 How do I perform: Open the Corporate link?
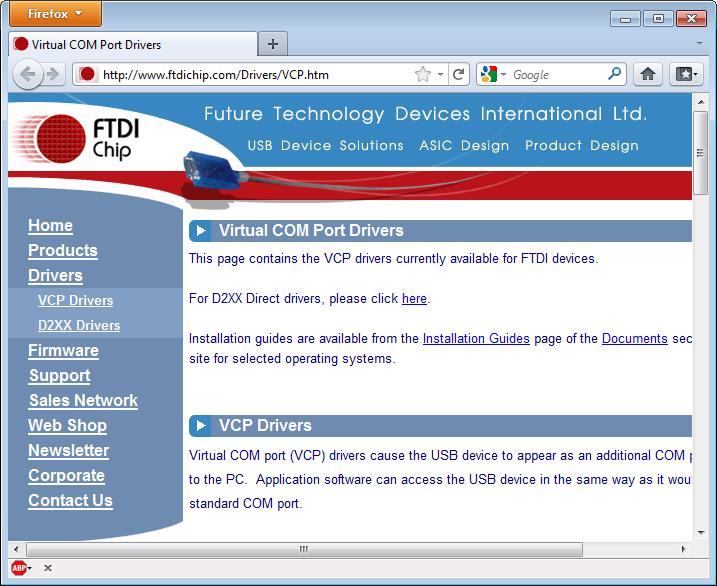pos(66,476)
